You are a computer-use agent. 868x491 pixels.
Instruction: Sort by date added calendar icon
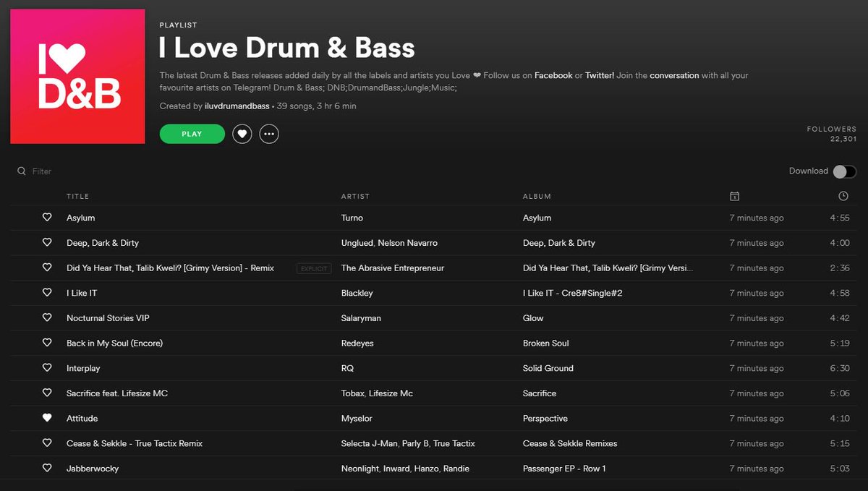tap(734, 196)
